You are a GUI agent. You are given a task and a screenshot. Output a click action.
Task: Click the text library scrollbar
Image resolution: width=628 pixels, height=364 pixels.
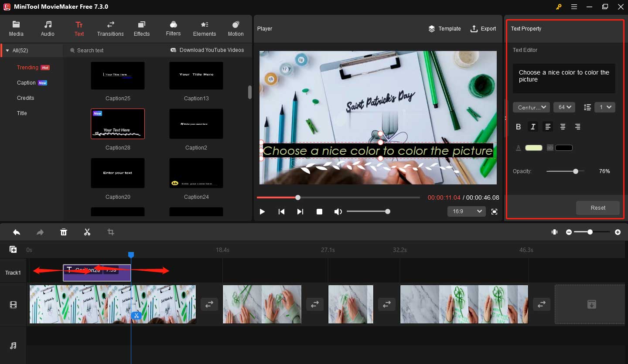(x=250, y=92)
